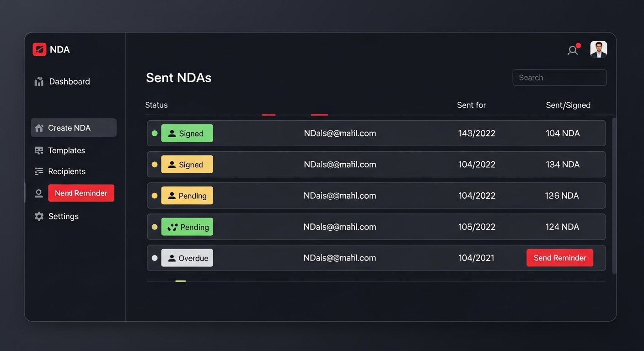Toggle the green status dot on the first row
Screen dimensions: 644x351
155,133
